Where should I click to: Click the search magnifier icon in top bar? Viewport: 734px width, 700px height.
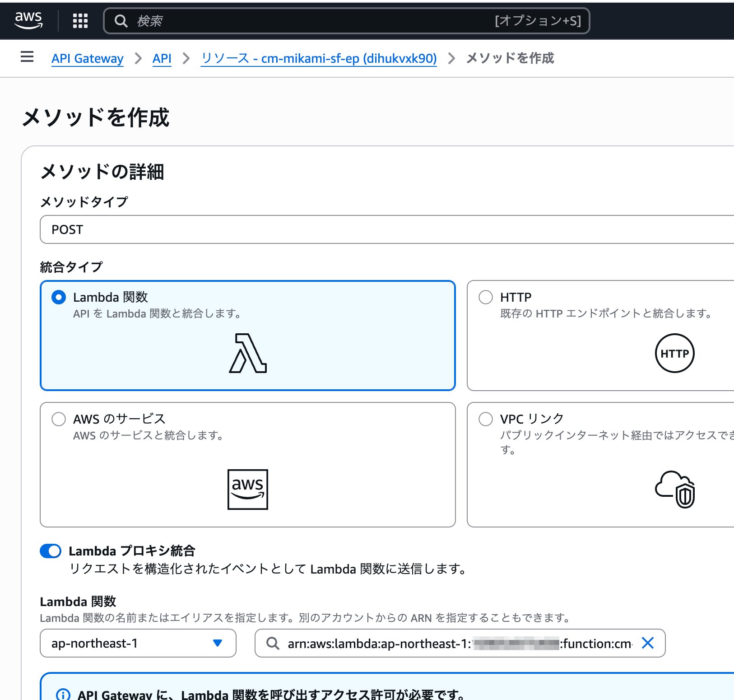pos(121,21)
